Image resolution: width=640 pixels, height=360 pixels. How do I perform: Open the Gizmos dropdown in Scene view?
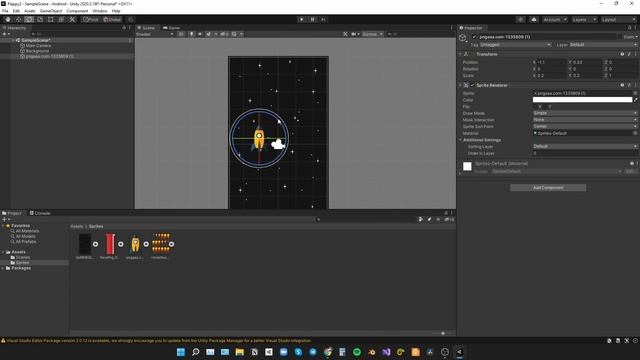coord(373,34)
